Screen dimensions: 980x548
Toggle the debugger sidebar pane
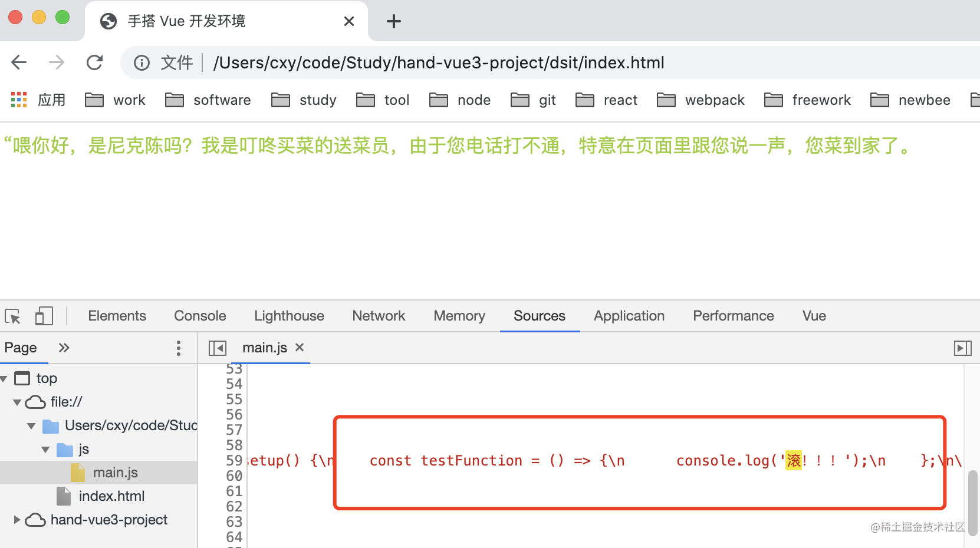coord(962,348)
